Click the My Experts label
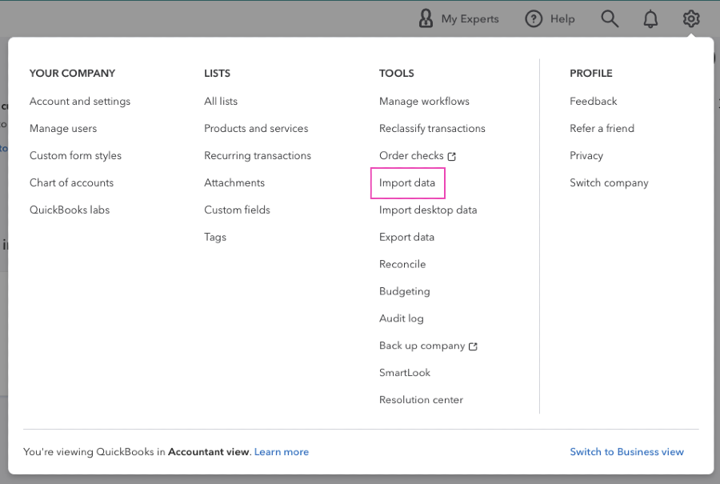 point(470,19)
